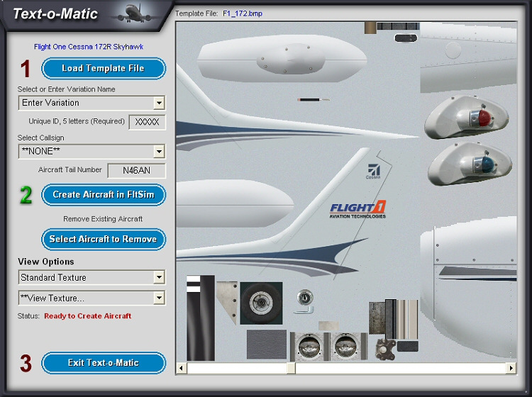
Task: Click the Select or Enter Variation Name label
Action: click(66, 89)
